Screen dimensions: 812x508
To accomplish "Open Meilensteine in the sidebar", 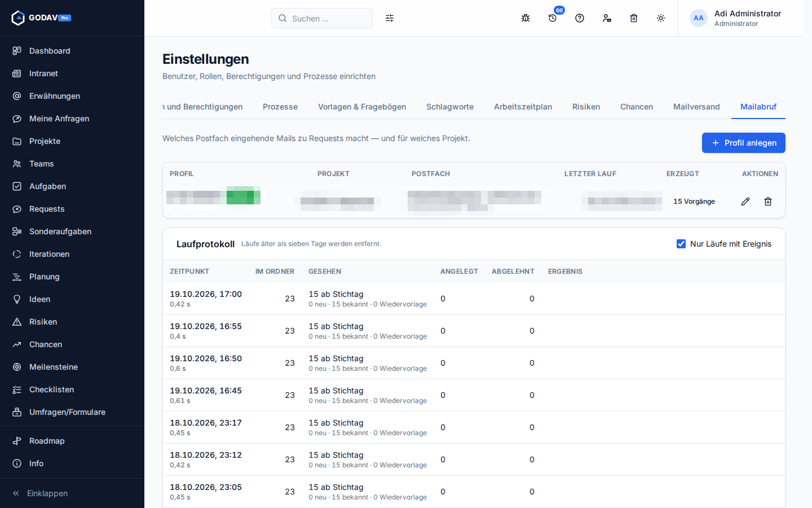I will click(x=72, y=367).
